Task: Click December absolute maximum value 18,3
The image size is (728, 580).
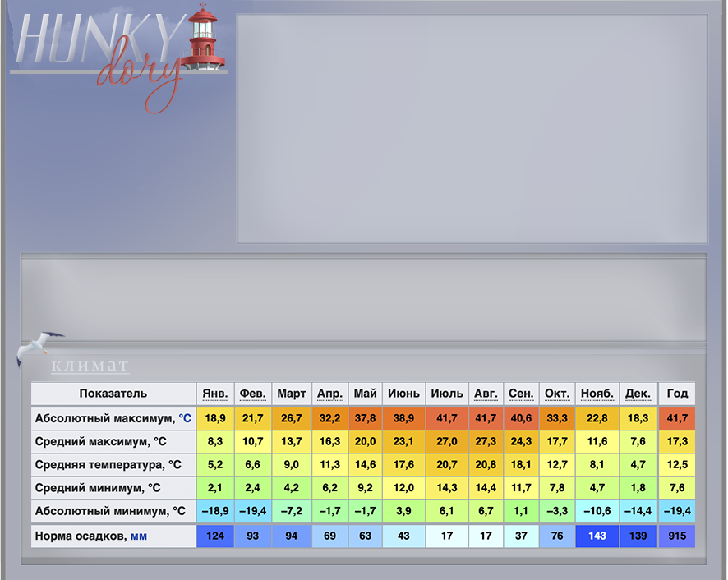Action: [x=638, y=418]
